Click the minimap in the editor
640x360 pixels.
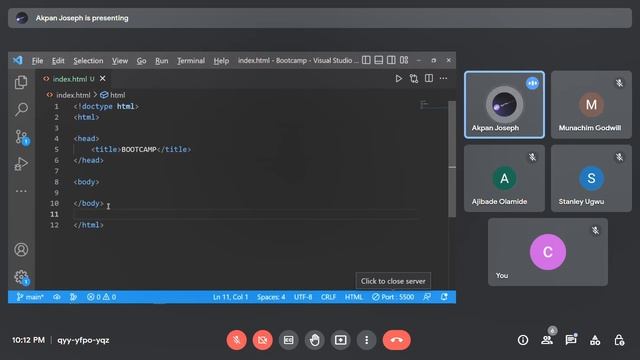(x=433, y=105)
